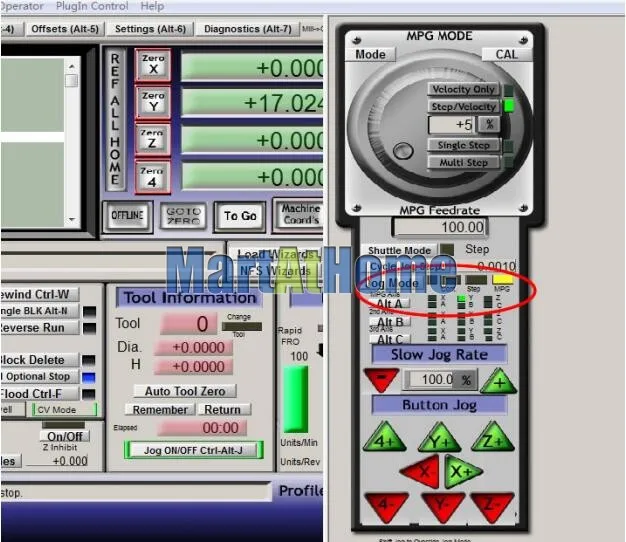Click the Zero Z button

[x=152, y=139]
